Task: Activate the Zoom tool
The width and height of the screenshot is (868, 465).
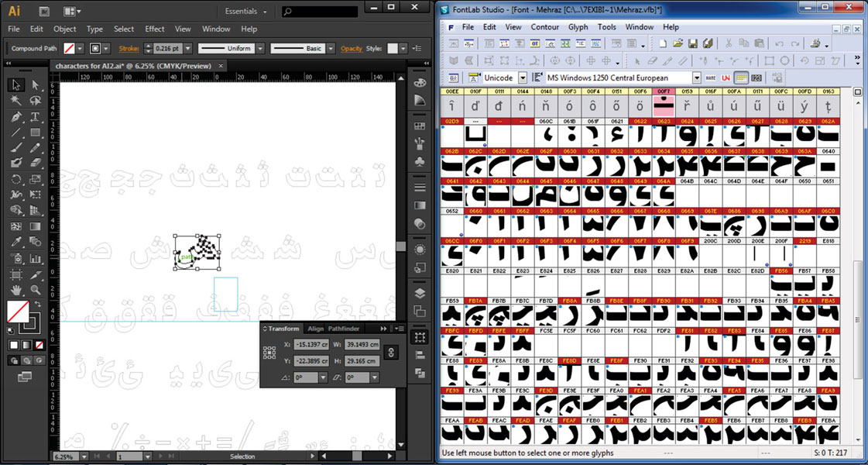Action: click(x=36, y=289)
